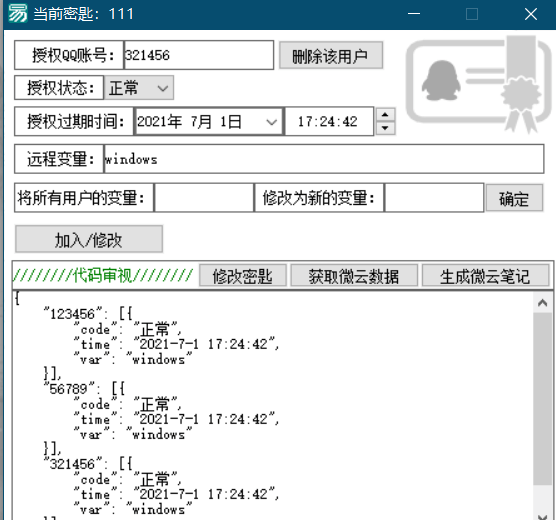Click the input after 修改为新的变量
Viewport: 556px width, 520px height.
(434, 198)
